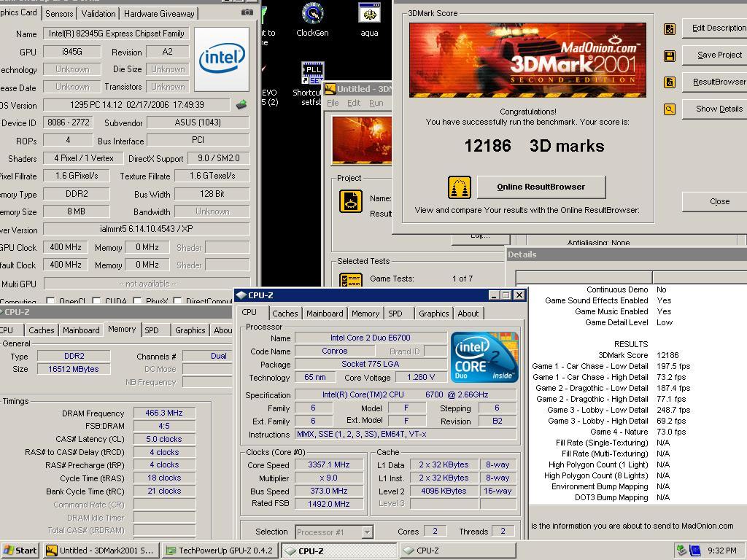Click the system tray network icon
Image resolution: width=747 pixels, height=560 pixels.
point(681,551)
